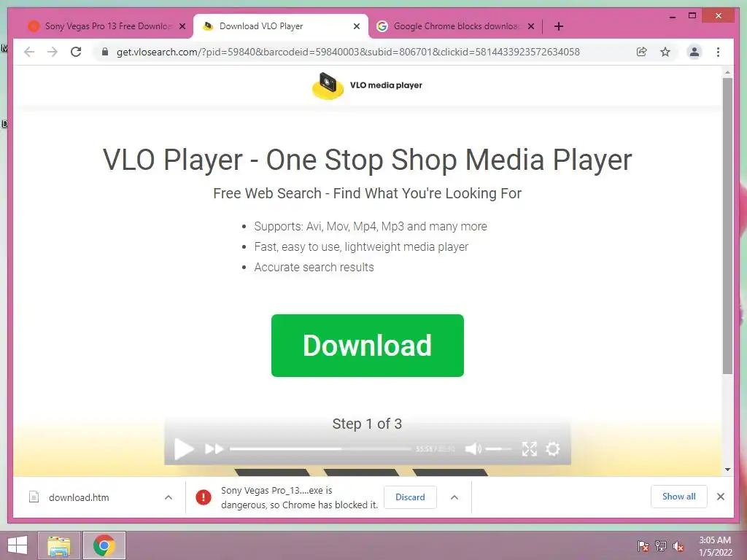The image size is (747, 560).
Task: Close the downloads shelf
Action: (720, 497)
